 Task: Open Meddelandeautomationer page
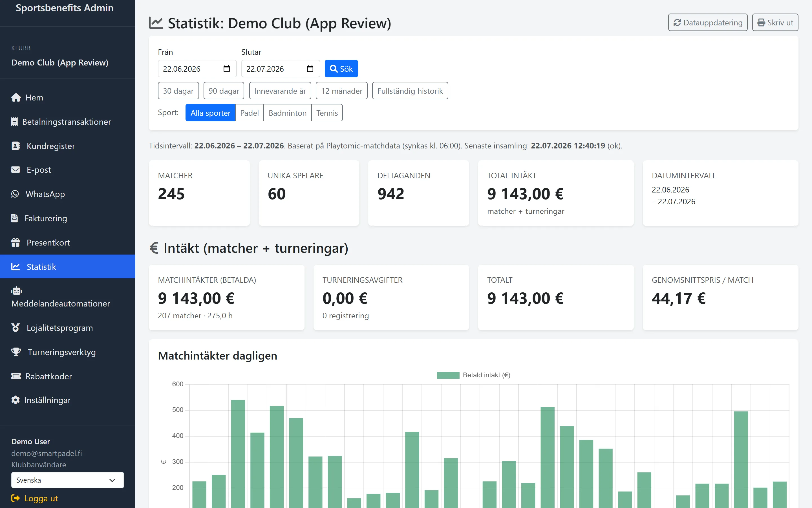tap(67, 297)
